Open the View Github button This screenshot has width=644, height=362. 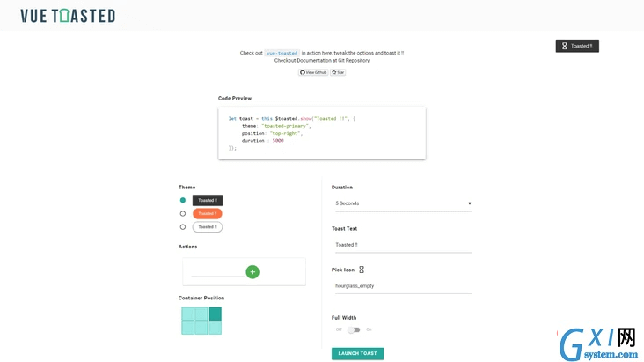point(313,72)
